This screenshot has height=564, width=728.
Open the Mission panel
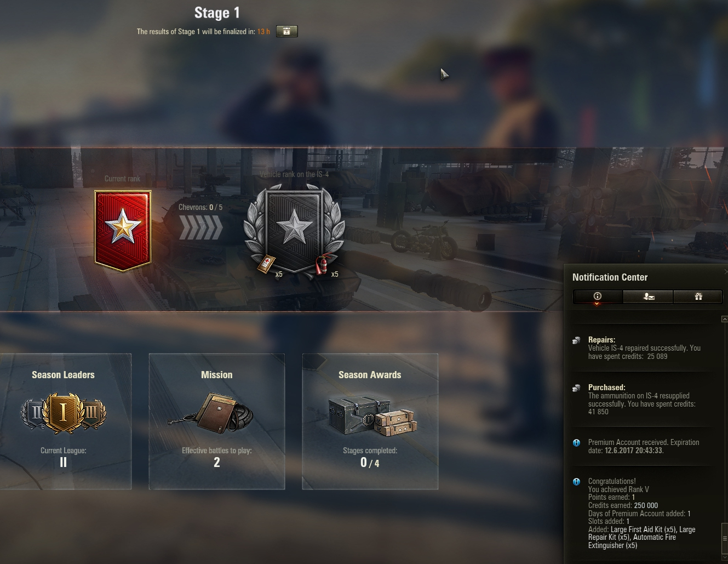coord(217,421)
